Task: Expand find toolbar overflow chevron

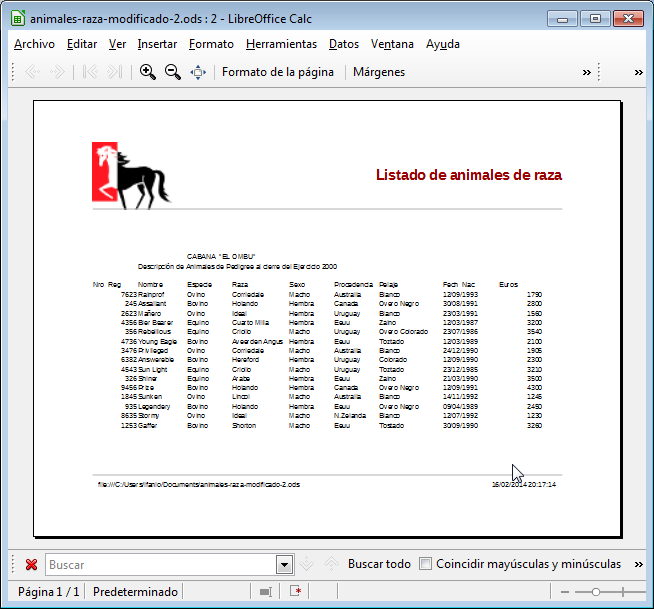Action: click(639, 564)
